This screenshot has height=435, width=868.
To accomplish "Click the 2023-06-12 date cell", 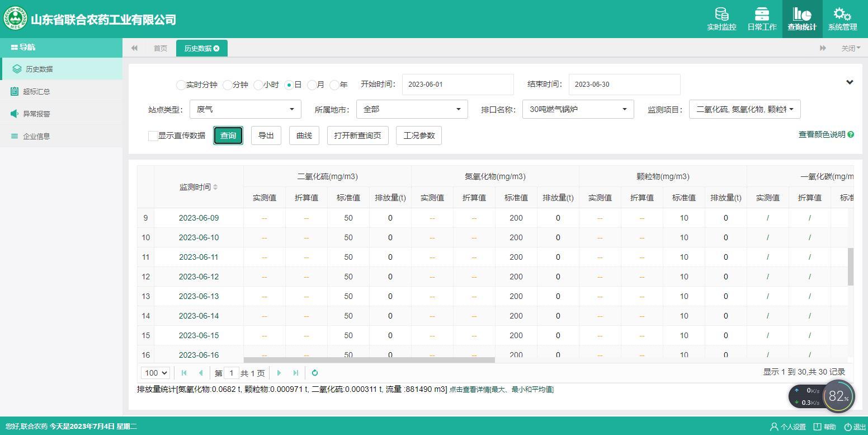I will (x=199, y=277).
